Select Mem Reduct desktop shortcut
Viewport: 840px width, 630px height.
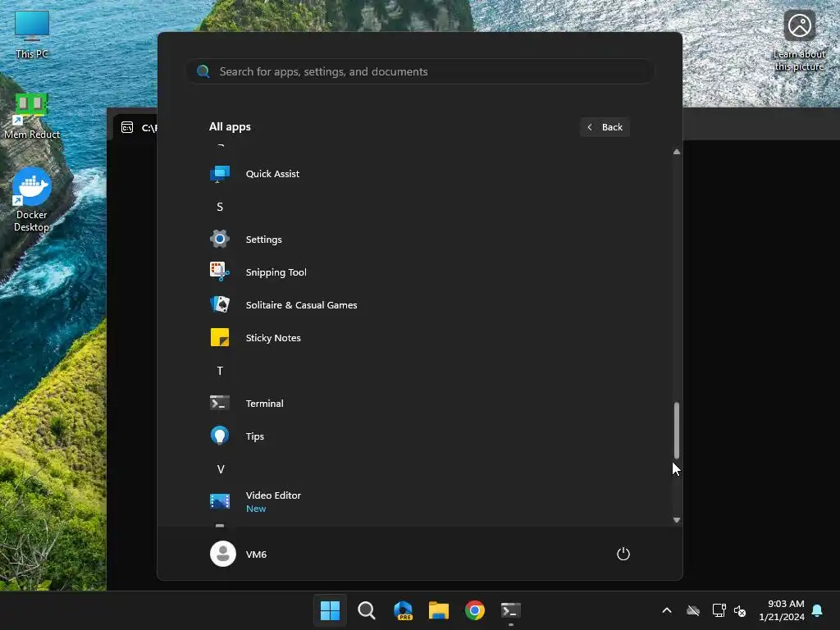[x=32, y=116]
